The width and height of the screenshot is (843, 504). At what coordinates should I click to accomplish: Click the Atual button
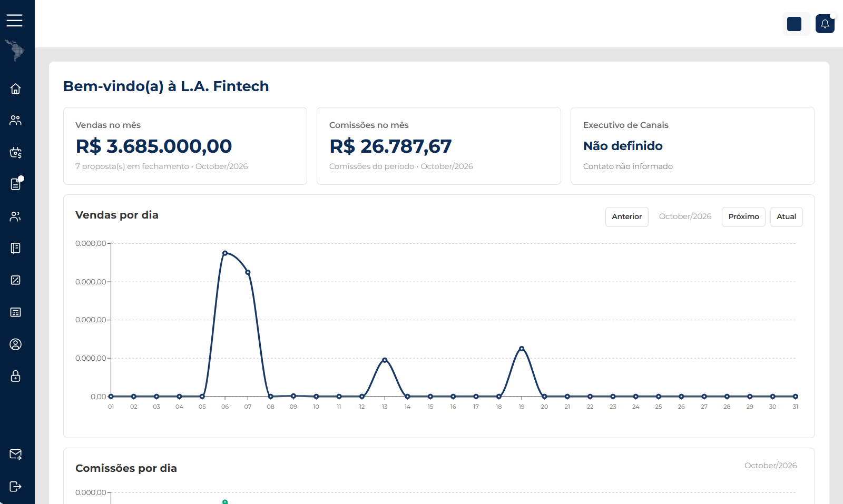point(787,217)
